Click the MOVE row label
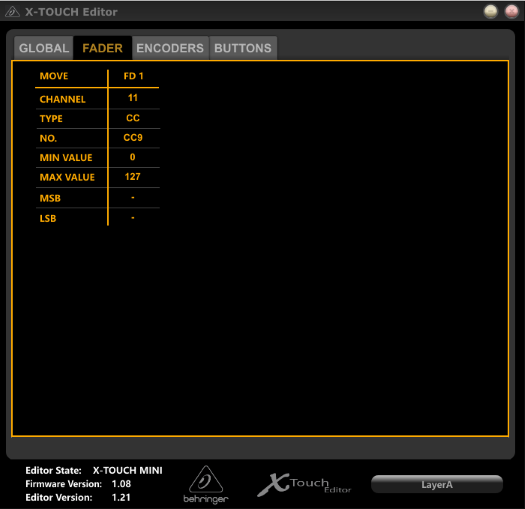The height and width of the screenshot is (509, 525). 54,76
